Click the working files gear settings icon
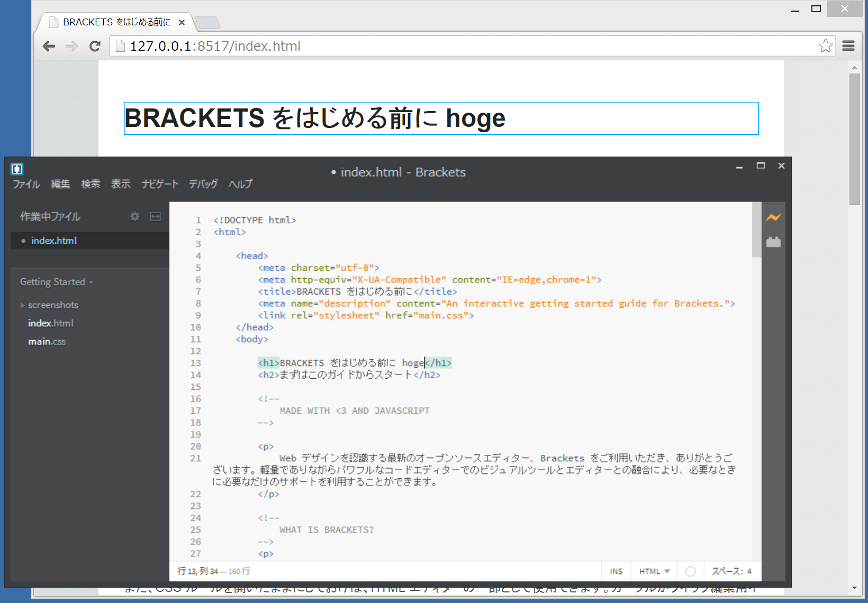868x603 pixels. point(135,216)
